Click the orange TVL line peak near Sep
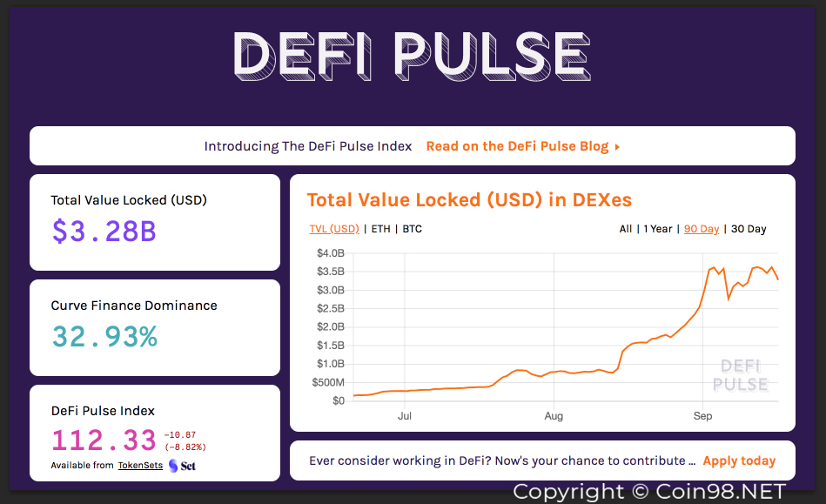Viewport: 826px width, 504px height. tap(715, 268)
